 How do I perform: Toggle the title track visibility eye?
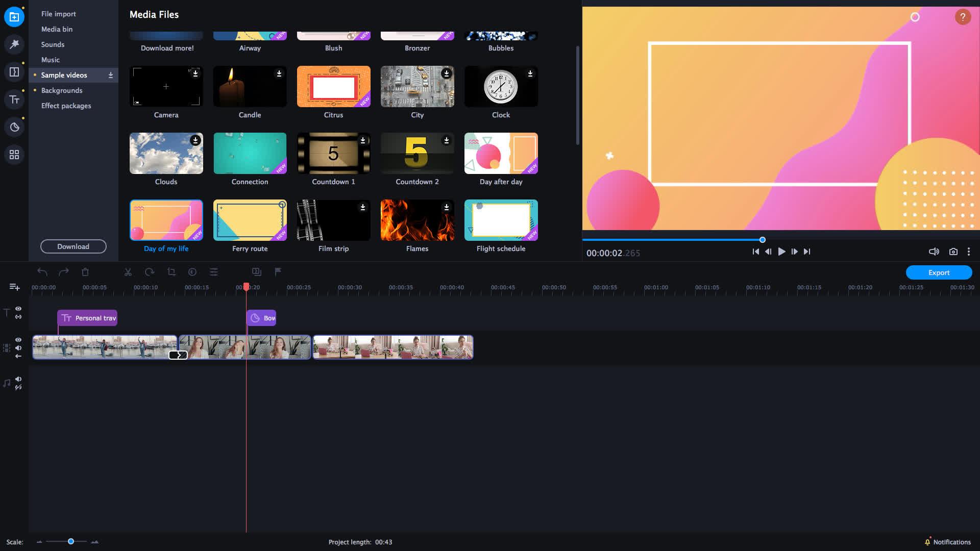click(x=18, y=308)
